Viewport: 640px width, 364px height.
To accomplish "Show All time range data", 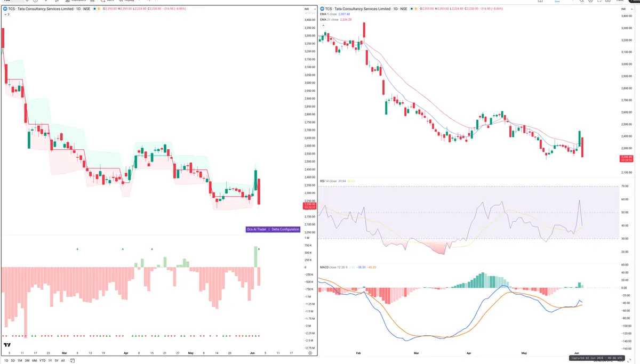I will point(63,361).
